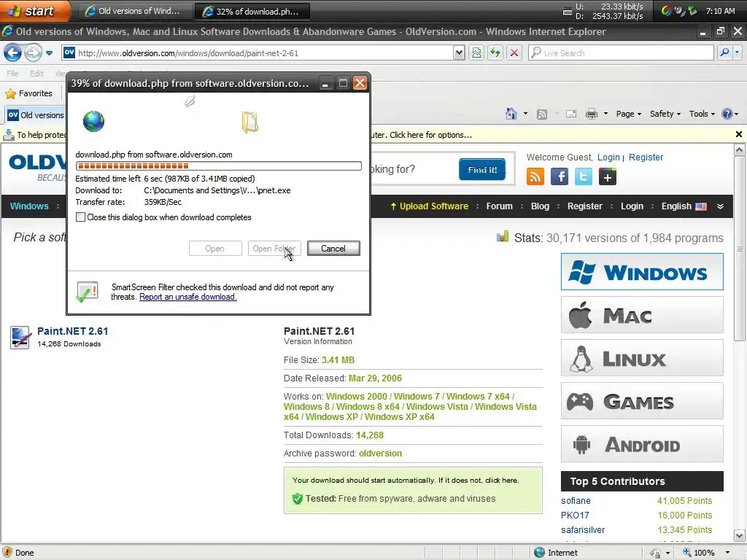Switch to Old versions of Windows taskbar item
Viewport: 747px width, 560px height.
[134, 11]
